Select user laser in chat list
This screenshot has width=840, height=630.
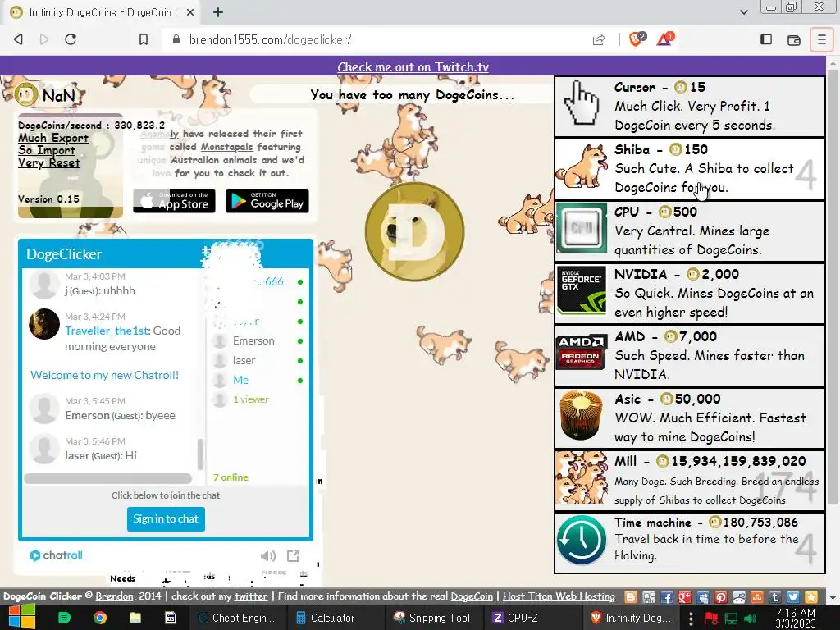[244, 361]
